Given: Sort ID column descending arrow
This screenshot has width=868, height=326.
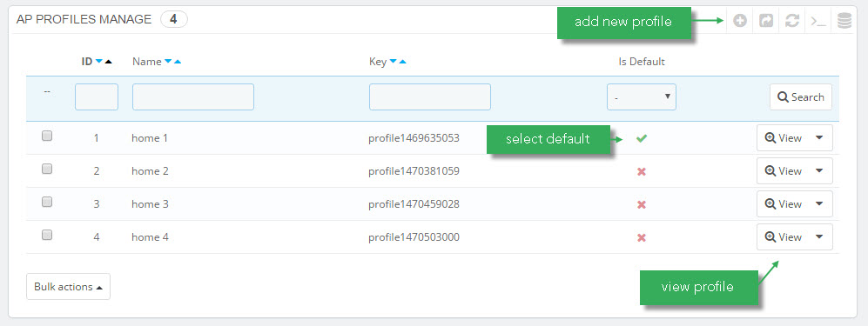Looking at the screenshot, I should pos(99,62).
